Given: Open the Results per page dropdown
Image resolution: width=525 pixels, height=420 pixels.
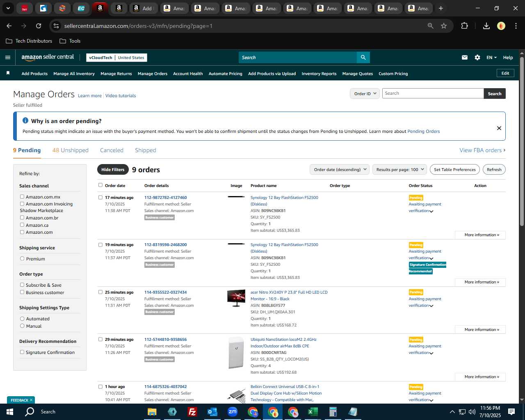Looking at the screenshot, I should tap(400, 169).
